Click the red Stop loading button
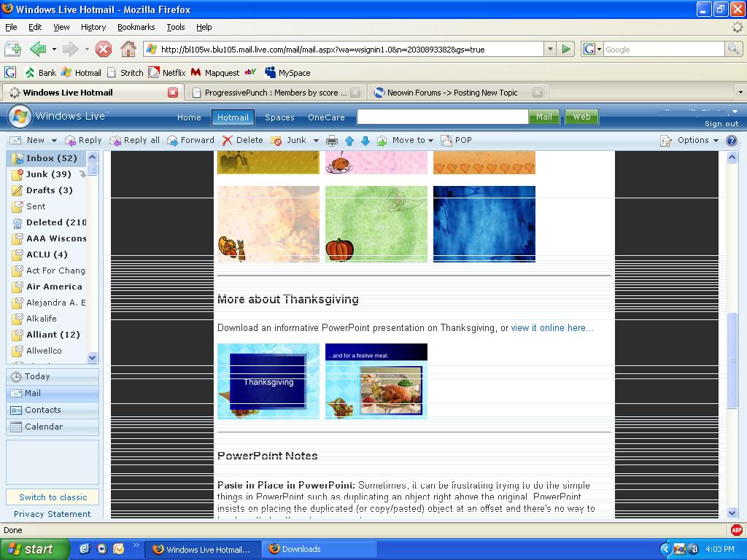Screen dimensions: 747x560 [x=104, y=49]
